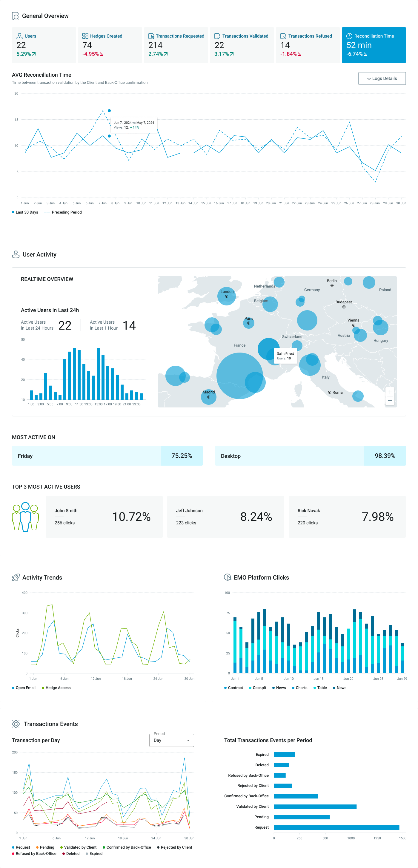Click the Transactions Validated check icon
Screen dimensions: 418x868
[217, 36]
